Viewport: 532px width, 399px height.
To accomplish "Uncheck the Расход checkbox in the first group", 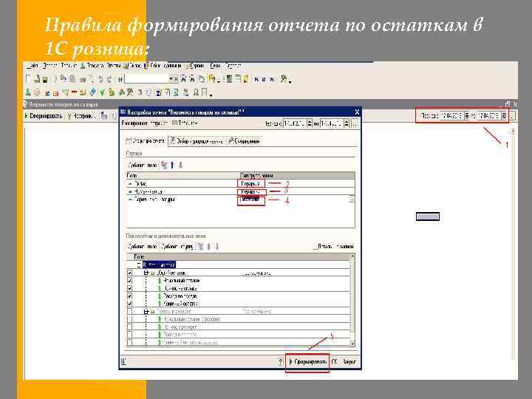I will (x=129, y=296).
